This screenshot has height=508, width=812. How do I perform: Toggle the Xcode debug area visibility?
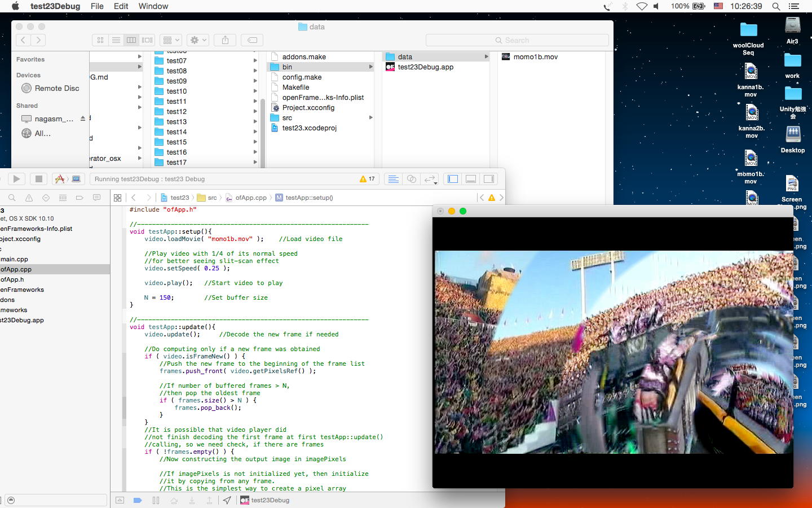471,179
